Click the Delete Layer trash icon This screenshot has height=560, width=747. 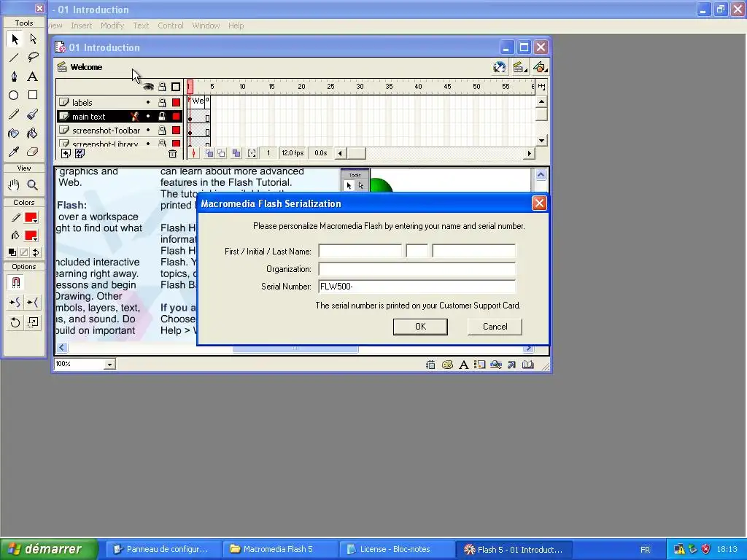[172, 153]
